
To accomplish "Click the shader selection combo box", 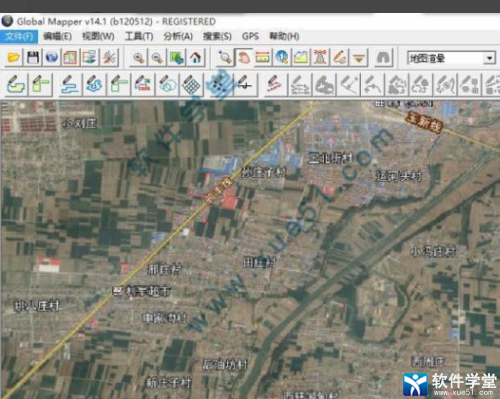I will click(x=451, y=59).
